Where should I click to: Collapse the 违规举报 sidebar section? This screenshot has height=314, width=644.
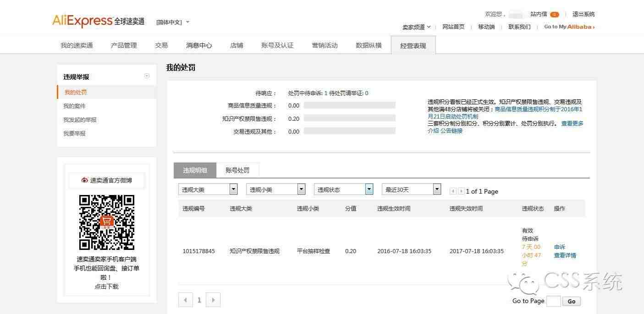(x=147, y=76)
